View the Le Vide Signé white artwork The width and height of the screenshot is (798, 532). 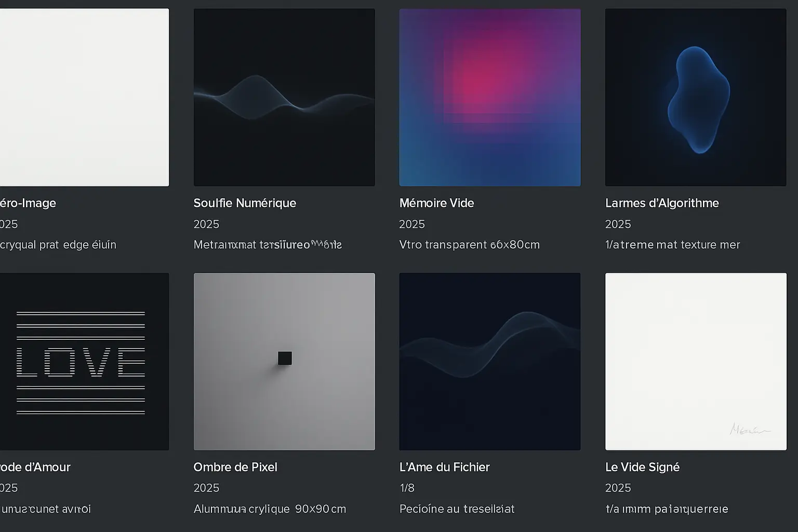pos(696,362)
